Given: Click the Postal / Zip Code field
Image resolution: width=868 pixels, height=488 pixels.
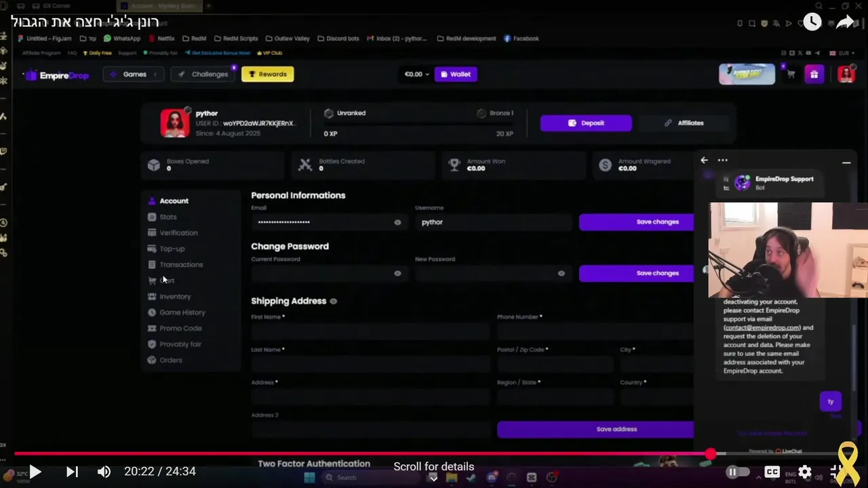Looking at the screenshot, I should [555, 364].
